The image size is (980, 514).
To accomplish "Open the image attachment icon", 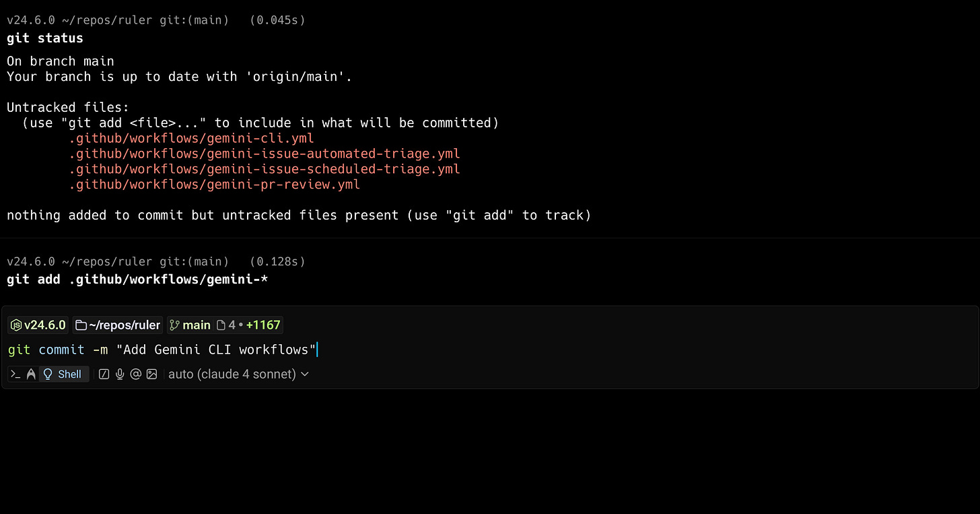I will coord(152,374).
